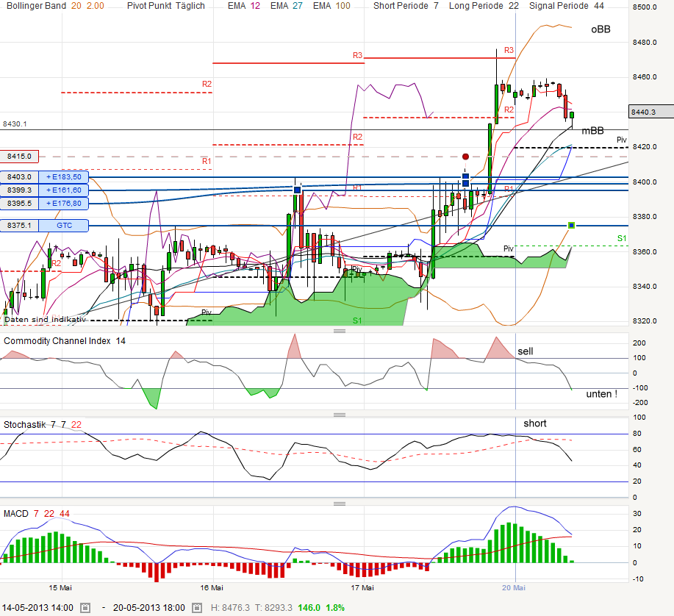Click the Signal Periode 44 parameter
Viewport: 674px width, 616px height.
567,6
